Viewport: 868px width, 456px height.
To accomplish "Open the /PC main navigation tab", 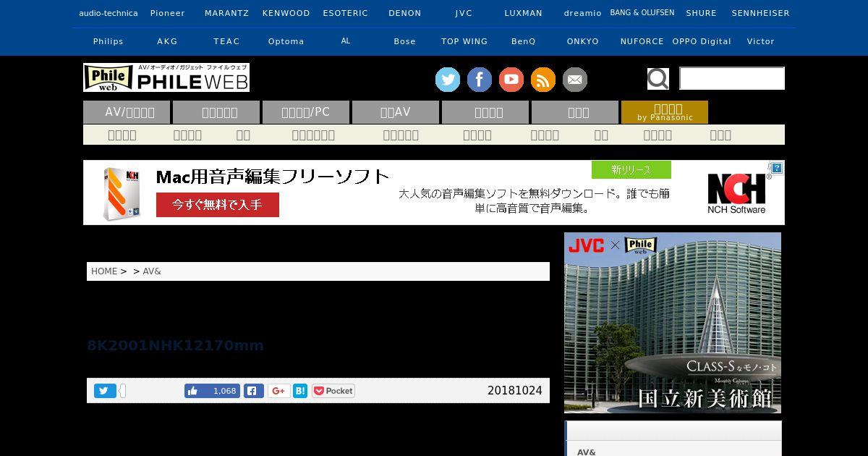I will (x=306, y=112).
